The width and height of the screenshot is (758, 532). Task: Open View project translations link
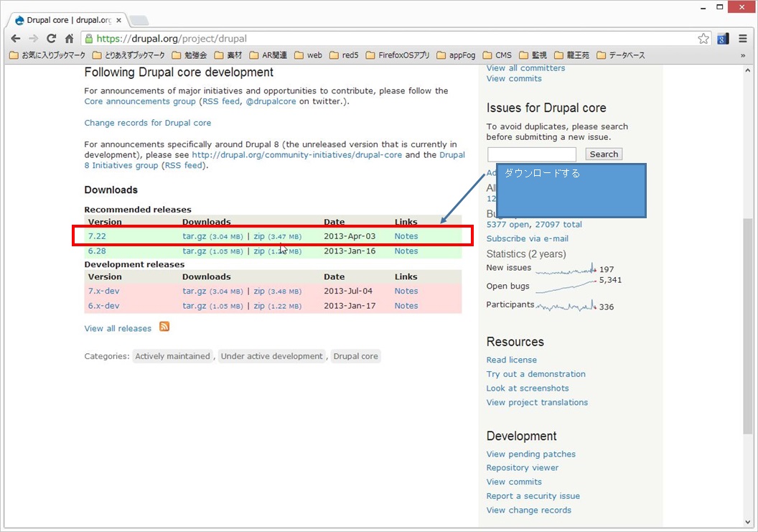tap(537, 403)
